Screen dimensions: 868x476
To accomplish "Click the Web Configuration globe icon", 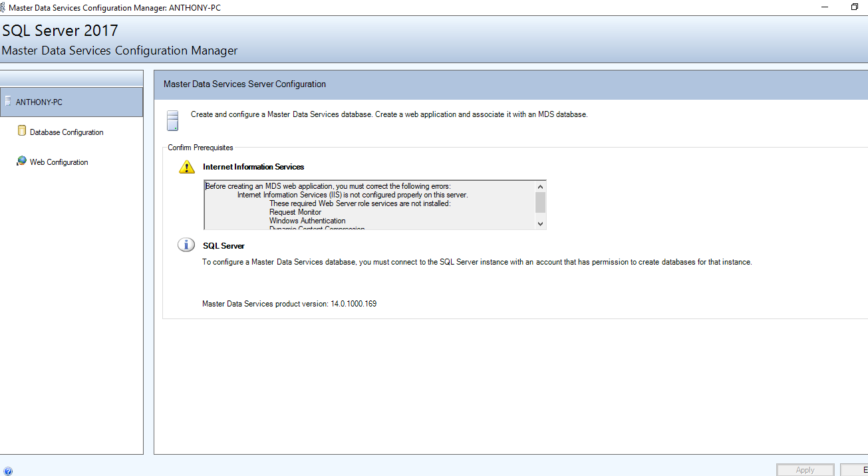I will pos(22,161).
